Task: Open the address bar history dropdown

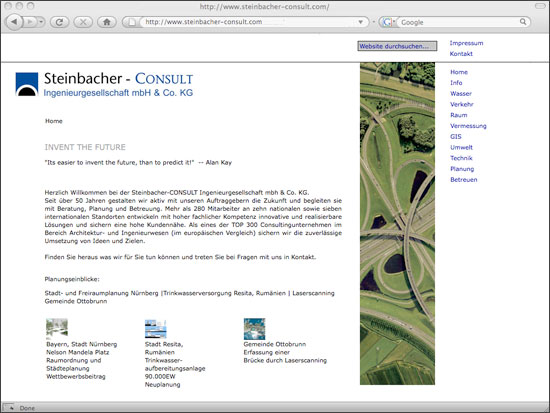Action: pyautogui.click(x=361, y=22)
